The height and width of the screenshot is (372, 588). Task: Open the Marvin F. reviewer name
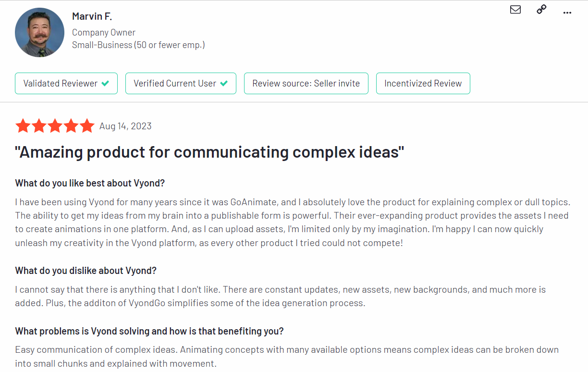[92, 16]
